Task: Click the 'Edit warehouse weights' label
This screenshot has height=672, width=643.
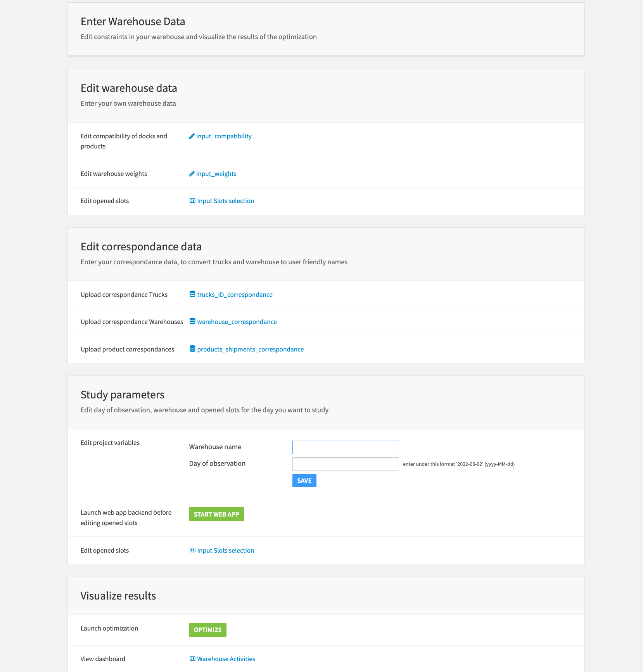Action: 114,174
